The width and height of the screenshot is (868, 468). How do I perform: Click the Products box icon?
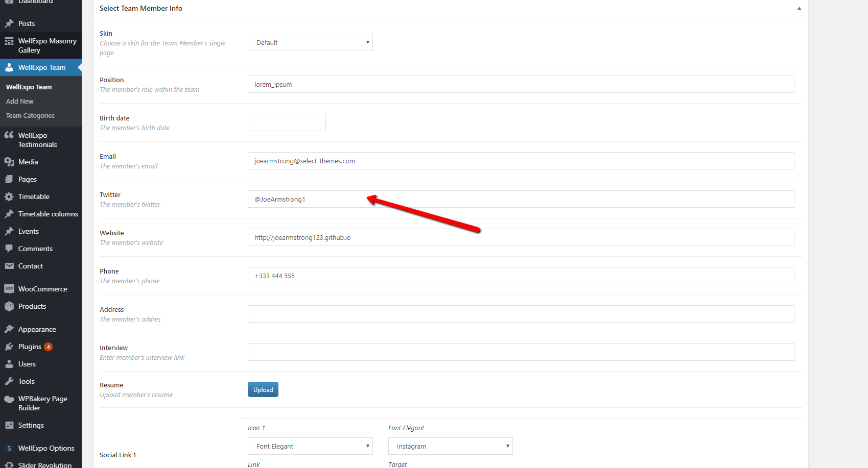pyautogui.click(x=9, y=306)
